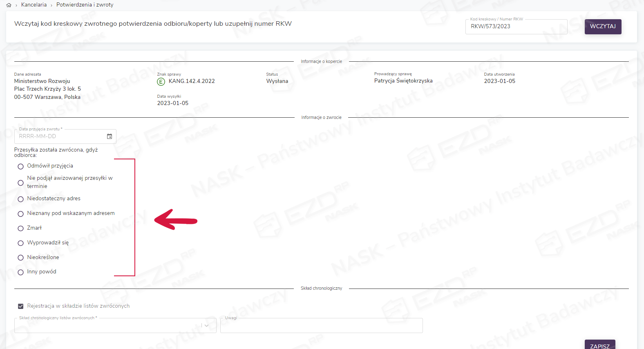Click the ZAPISZ button
The height and width of the screenshot is (349, 644).
(x=599, y=345)
